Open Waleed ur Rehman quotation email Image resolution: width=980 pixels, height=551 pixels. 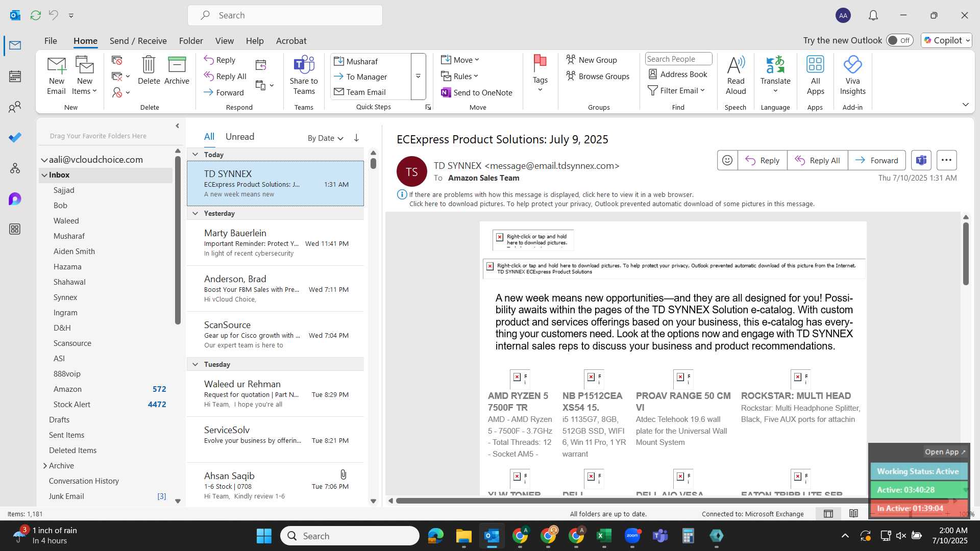[275, 394]
